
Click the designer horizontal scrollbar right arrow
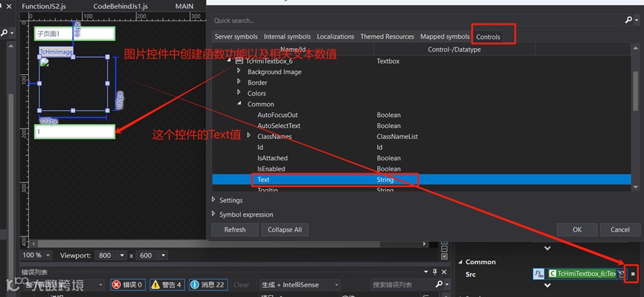click(425, 243)
